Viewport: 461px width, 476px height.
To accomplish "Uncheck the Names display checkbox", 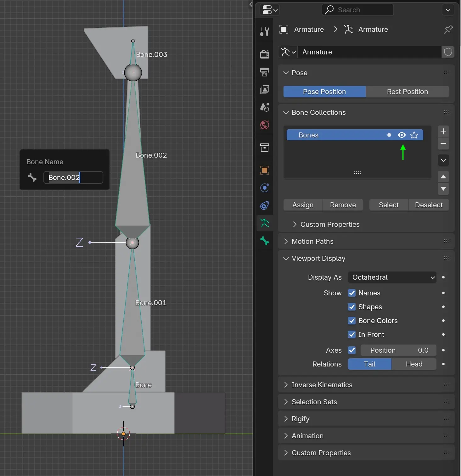I will pyautogui.click(x=352, y=293).
